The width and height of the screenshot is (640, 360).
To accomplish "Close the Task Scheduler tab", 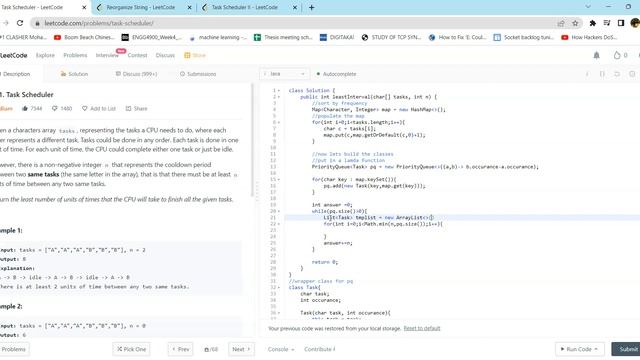I will click(84, 7).
